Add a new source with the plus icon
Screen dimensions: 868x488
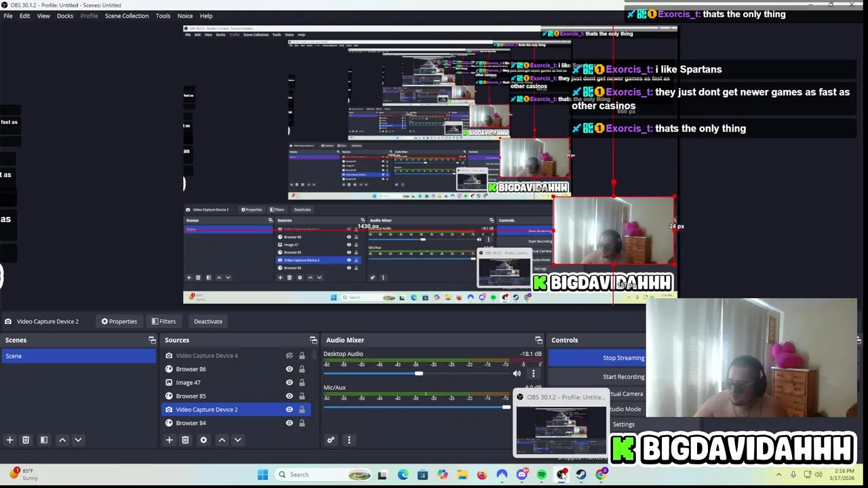tap(170, 440)
